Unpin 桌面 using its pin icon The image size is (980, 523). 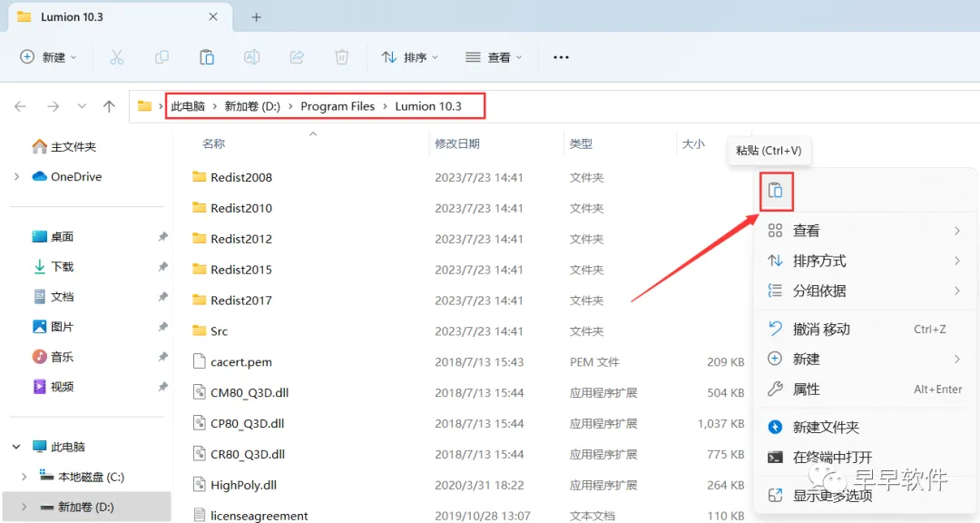coord(162,236)
